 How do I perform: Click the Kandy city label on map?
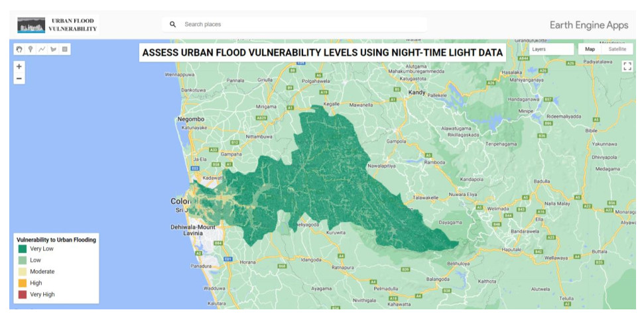point(416,93)
